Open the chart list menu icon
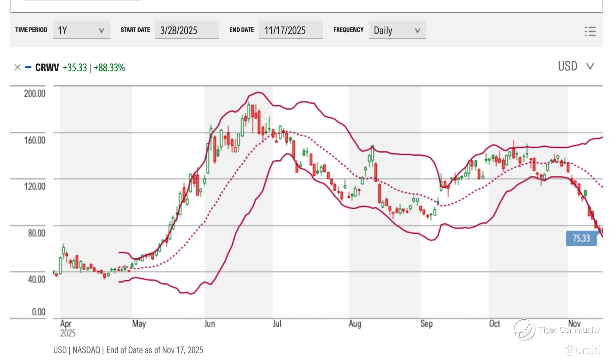Viewport: 613px width, 364px height. point(590,31)
